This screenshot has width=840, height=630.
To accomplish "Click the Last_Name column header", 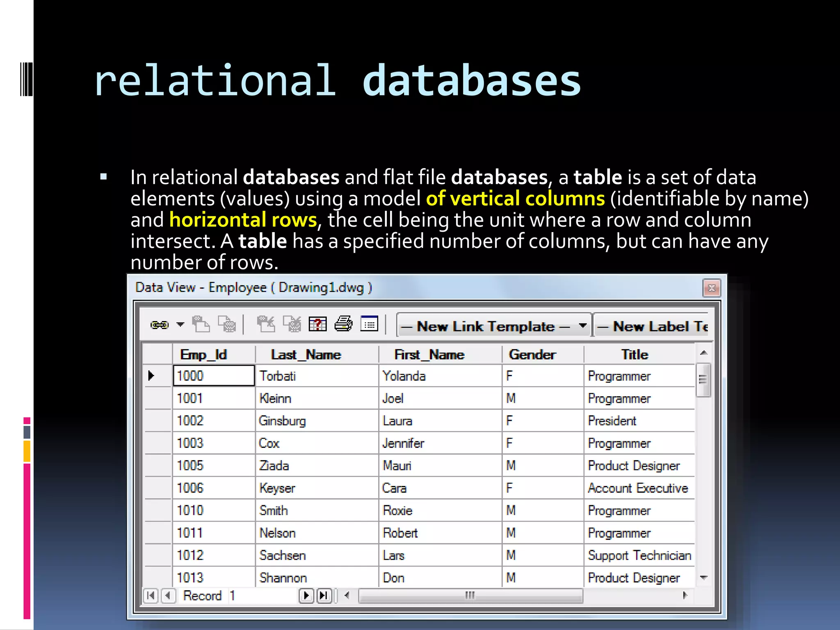I will pyautogui.click(x=306, y=355).
